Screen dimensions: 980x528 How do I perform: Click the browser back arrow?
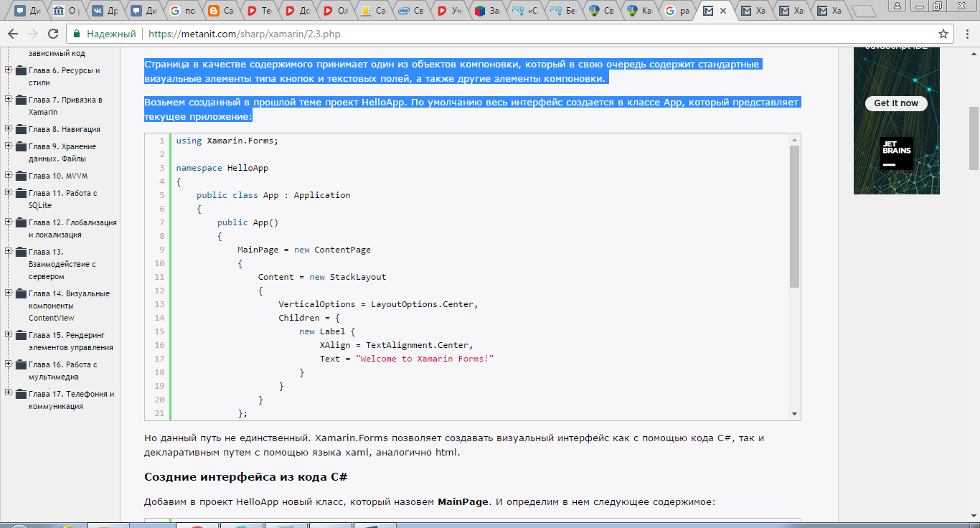13,34
